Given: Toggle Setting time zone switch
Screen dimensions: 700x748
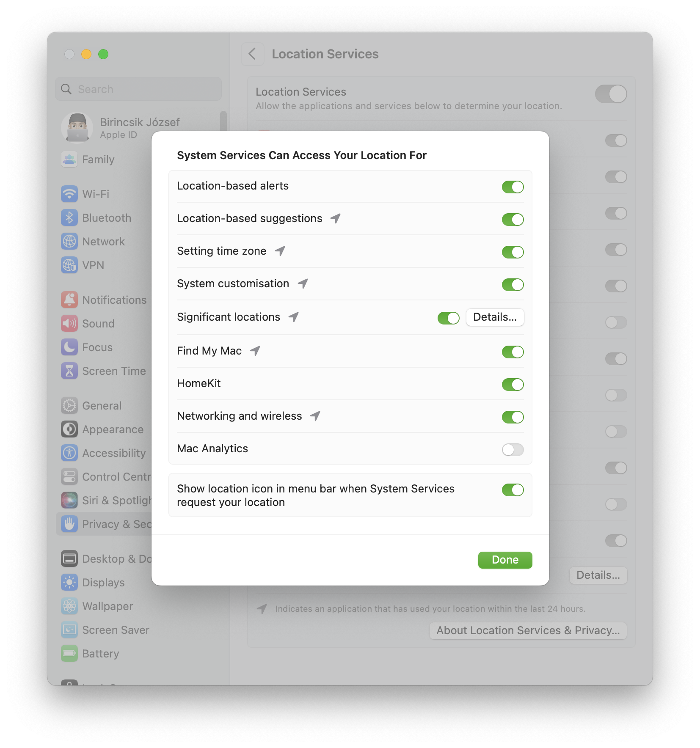Looking at the screenshot, I should tap(513, 252).
